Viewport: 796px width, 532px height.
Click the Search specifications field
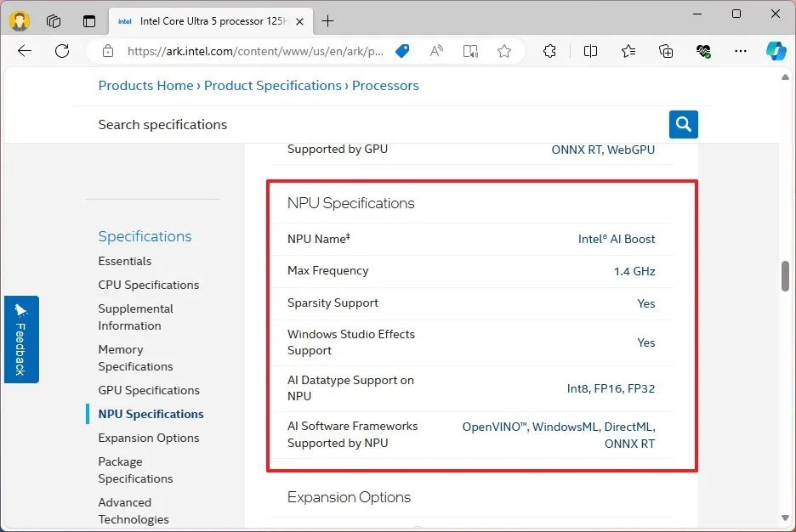click(381, 124)
